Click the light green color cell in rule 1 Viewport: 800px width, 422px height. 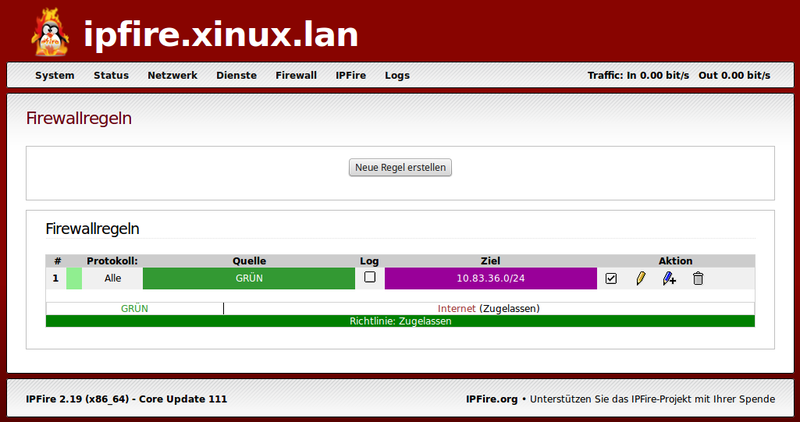pyautogui.click(x=74, y=278)
